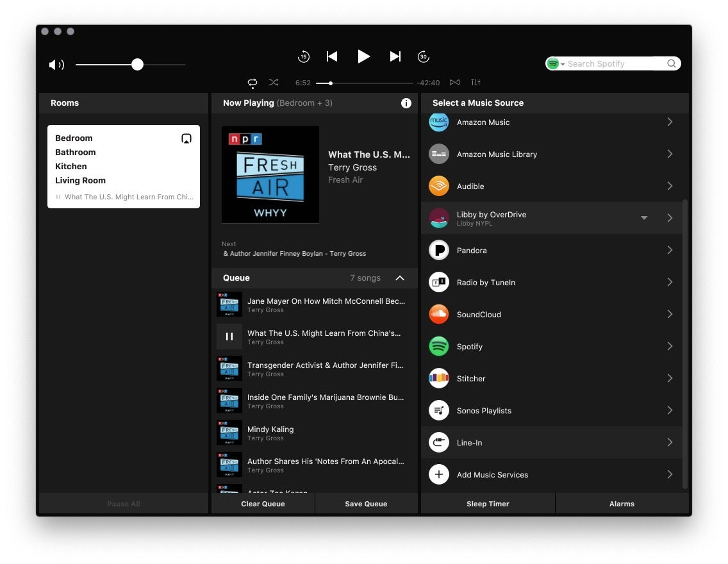Image resolution: width=728 pixels, height=564 pixels.
Task: Open the EQ settings icon
Action: click(476, 82)
